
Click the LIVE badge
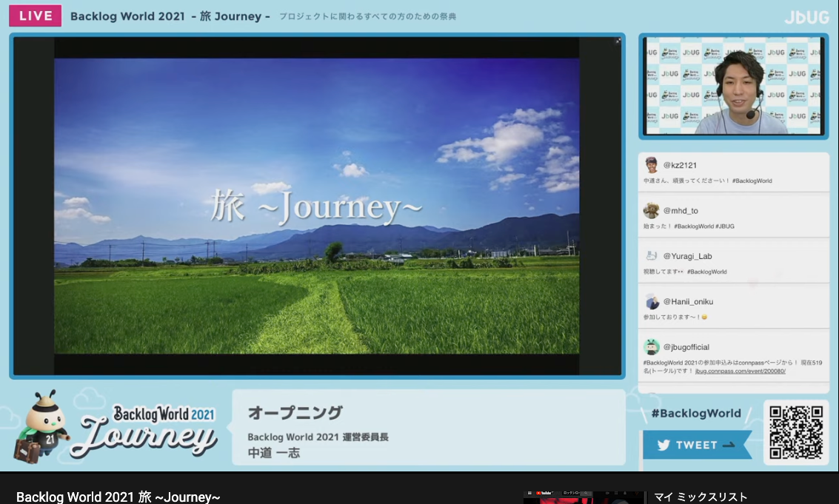36,16
